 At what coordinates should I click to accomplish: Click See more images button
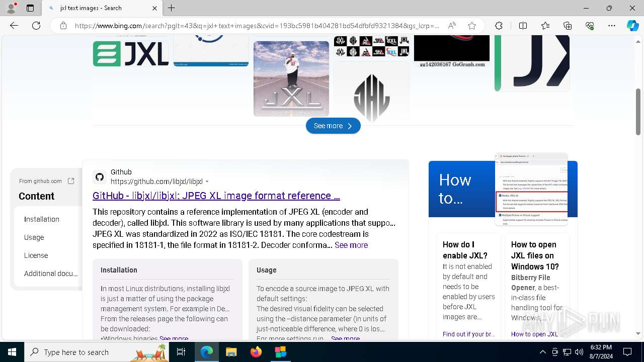coord(333,126)
